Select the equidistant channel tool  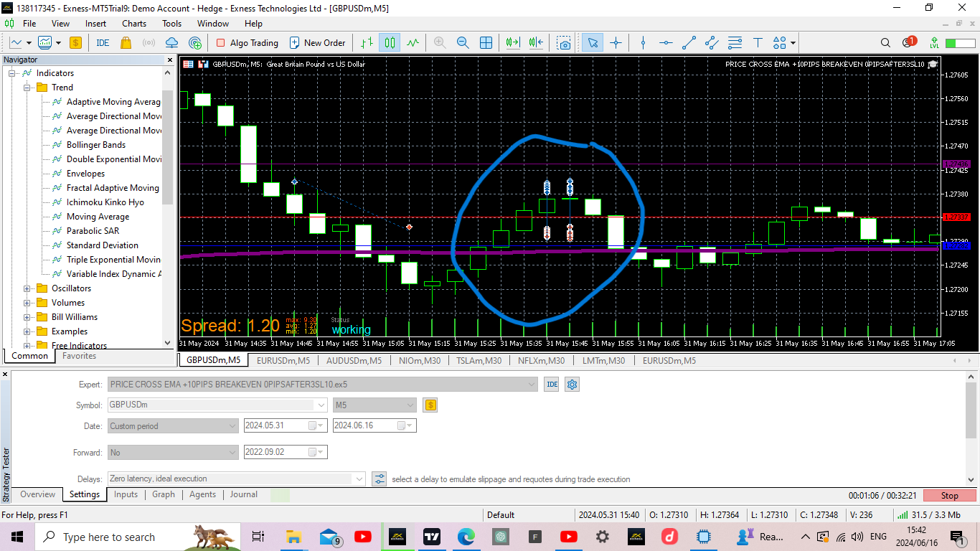click(712, 43)
